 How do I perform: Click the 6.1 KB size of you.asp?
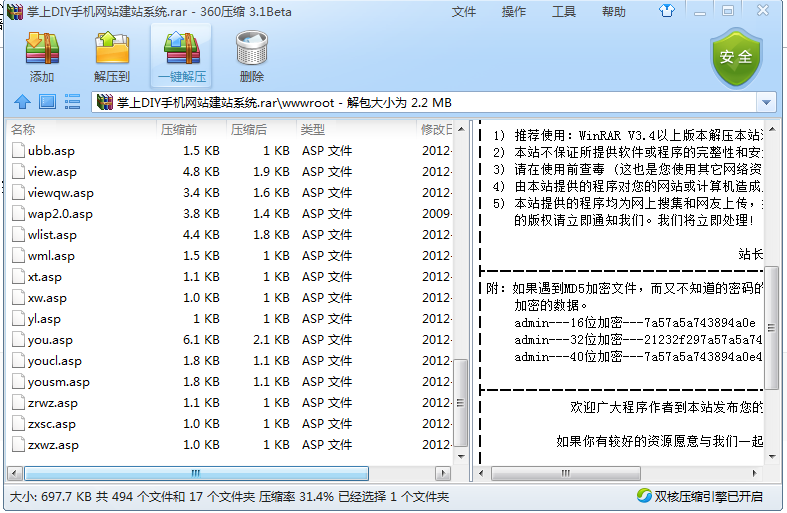pos(201,340)
